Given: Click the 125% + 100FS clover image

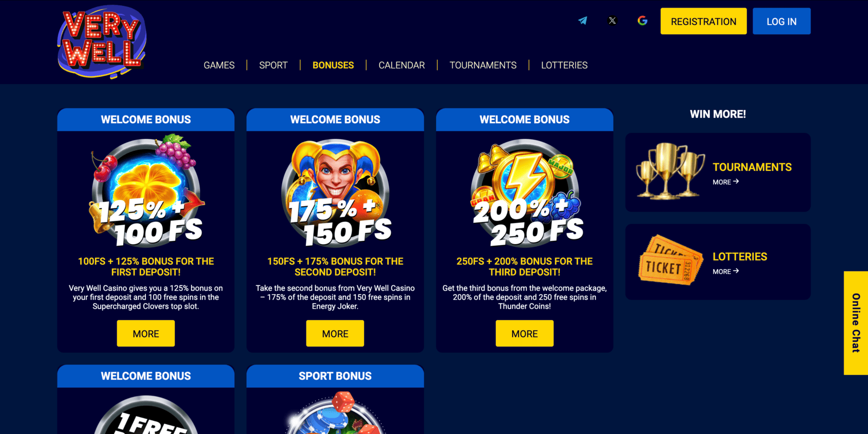Looking at the screenshot, I should click(x=146, y=191).
